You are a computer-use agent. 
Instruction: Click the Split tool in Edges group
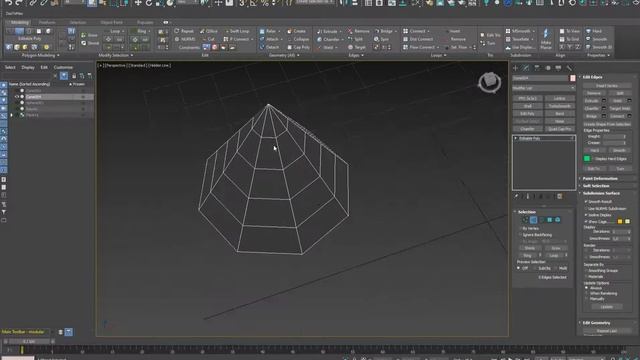(355, 39)
